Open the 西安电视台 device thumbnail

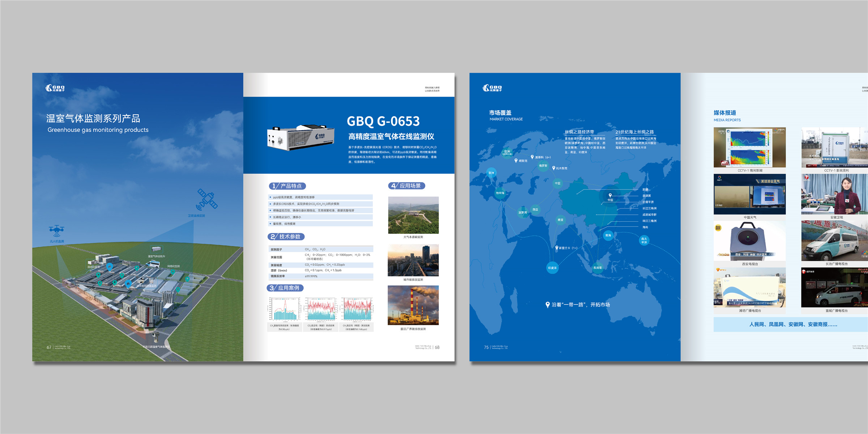coord(749,241)
